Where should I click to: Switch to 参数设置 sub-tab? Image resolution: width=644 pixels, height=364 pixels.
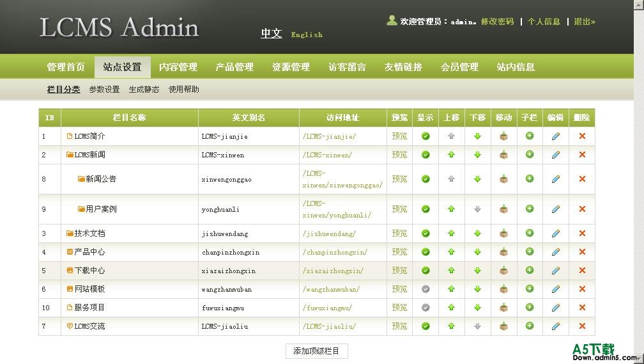click(104, 90)
